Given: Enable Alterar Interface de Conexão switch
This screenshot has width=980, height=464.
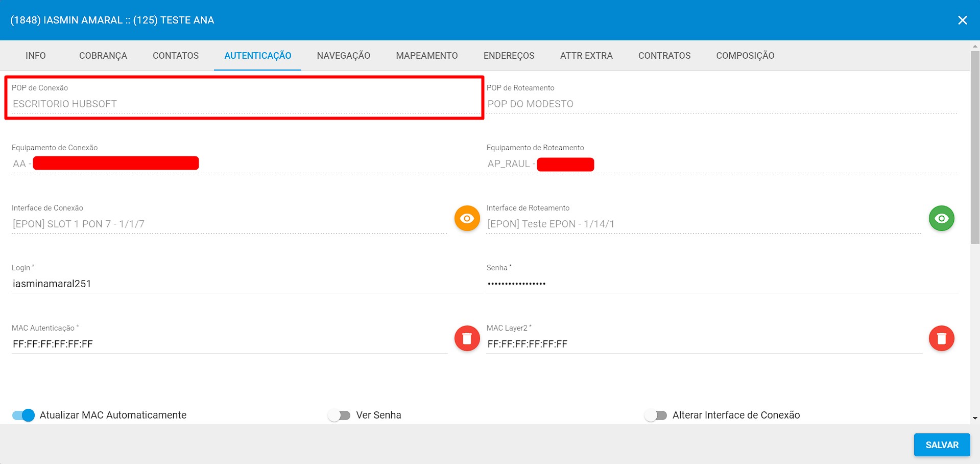Looking at the screenshot, I should (656, 415).
